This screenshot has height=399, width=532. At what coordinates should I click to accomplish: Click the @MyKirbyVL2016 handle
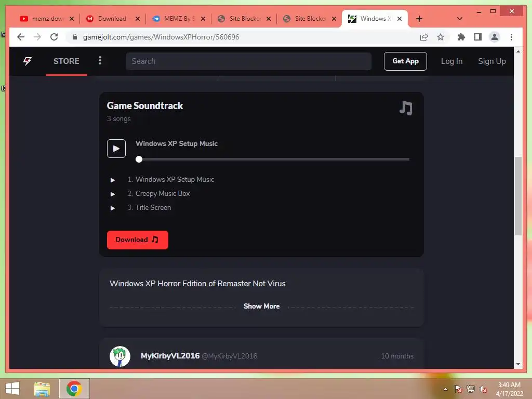pos(229,356)
